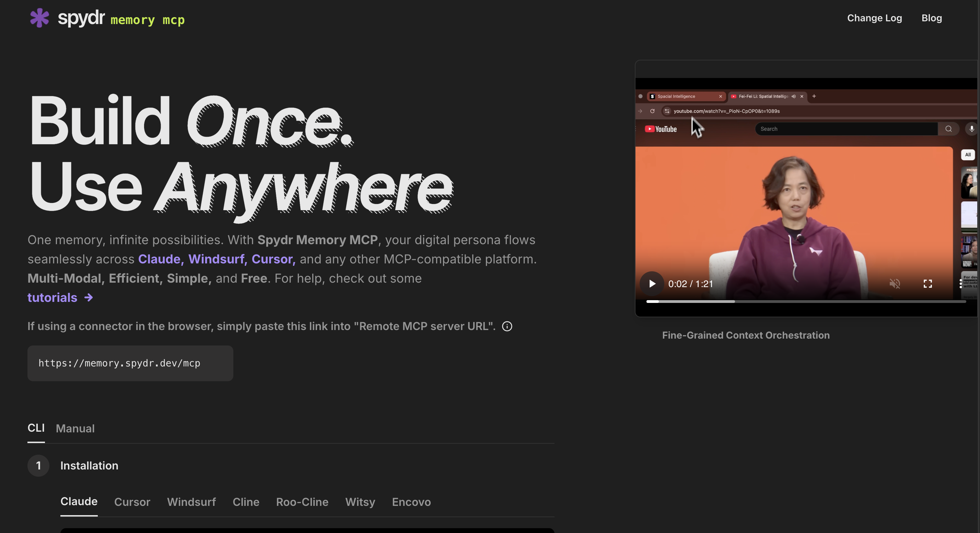Click the video progress bar
980x533 pixels.
[806, 302]
